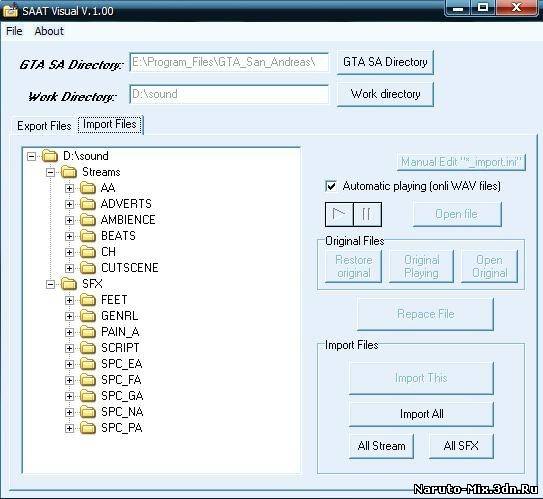The width and height of the screenshot is (543, 499).
Task: Switch to the Export Files tab
Action: coord(44,126)
